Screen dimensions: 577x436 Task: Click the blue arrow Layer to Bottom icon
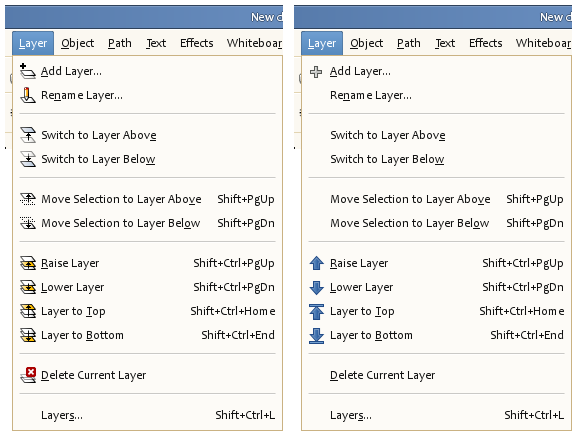316,335
